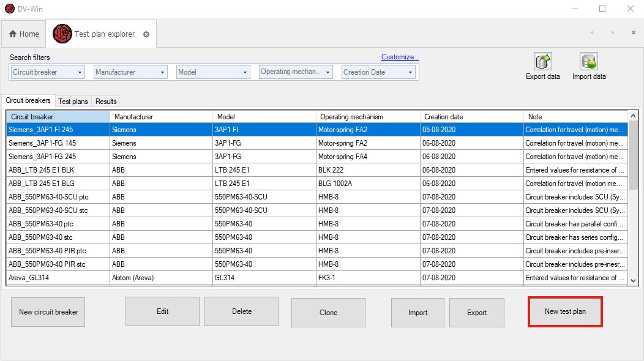The height and width of the screenshot is (361, 644).
Task: Click the Delete button
Action: pos(241,311)
